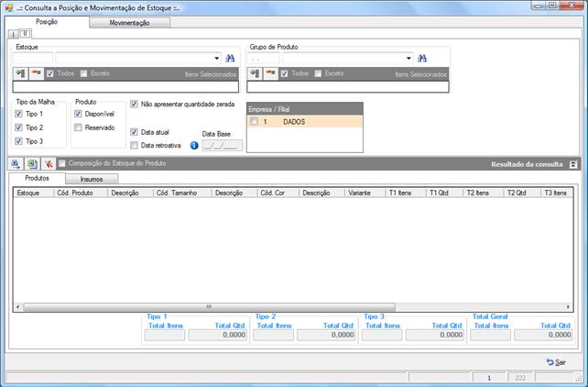The width and height of the screenshot is (588, 387).
Task: Toggle the Data atual checkbox
Action: [134, 132]
